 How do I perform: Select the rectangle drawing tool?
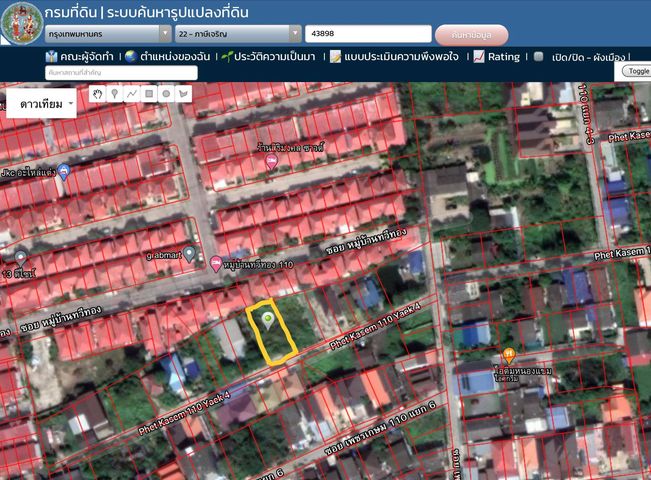tap(149, 94)
